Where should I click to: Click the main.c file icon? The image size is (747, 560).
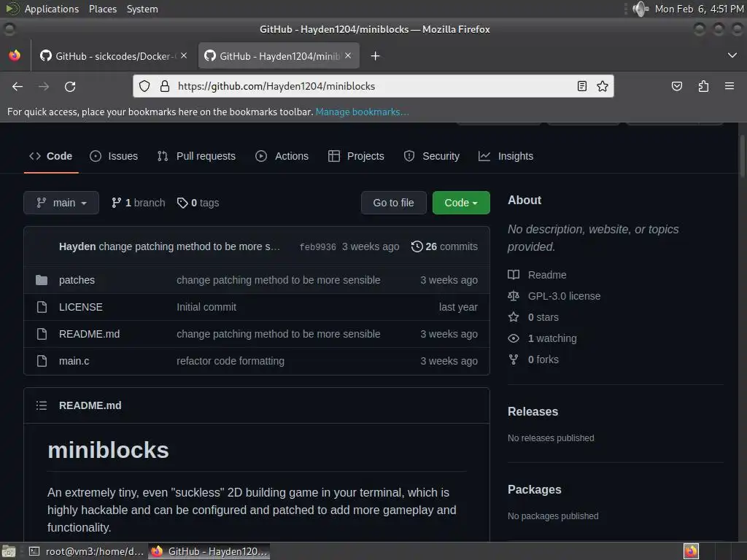pyautogui.click(x=42, y=361)
